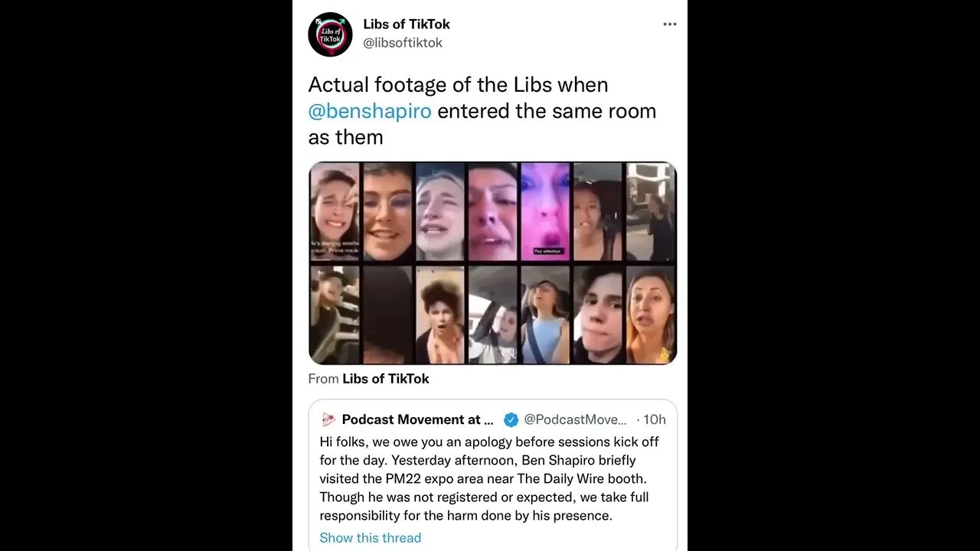The image size is (980, 551).
Task: Click the glasses-wearing person video tile
Action: (387, 212)
